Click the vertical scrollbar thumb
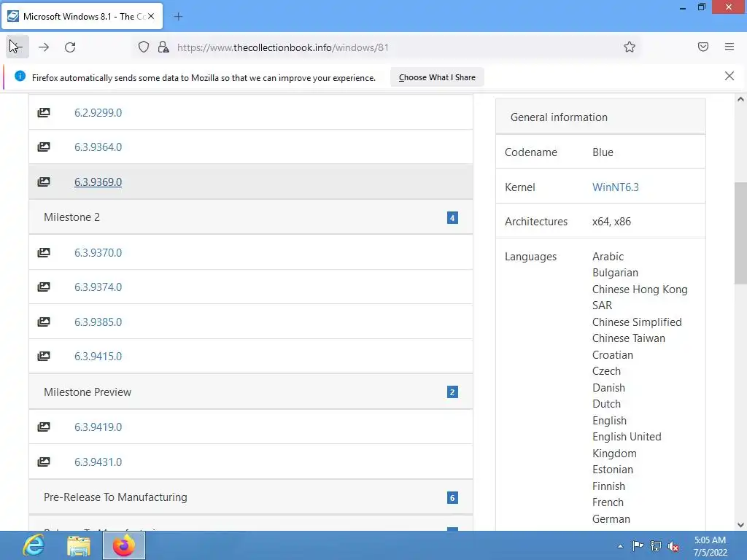 (740, 233)
